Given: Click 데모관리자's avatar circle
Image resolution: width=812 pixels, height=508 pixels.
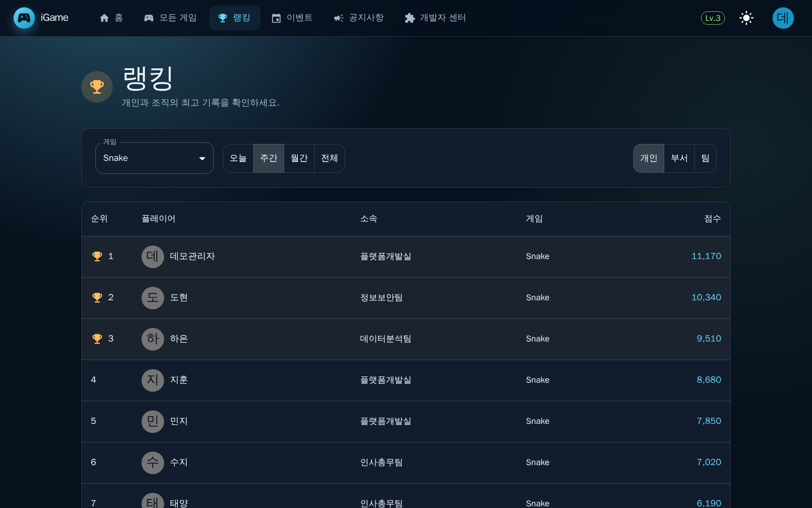Looking at the screenshot, I should pos(153,257).
